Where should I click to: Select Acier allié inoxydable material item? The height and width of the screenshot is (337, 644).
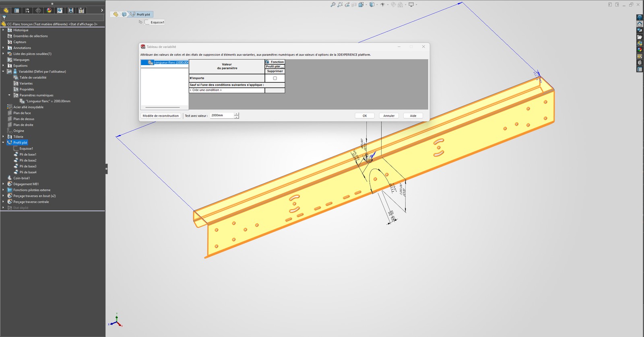click(x=28, y=107)
